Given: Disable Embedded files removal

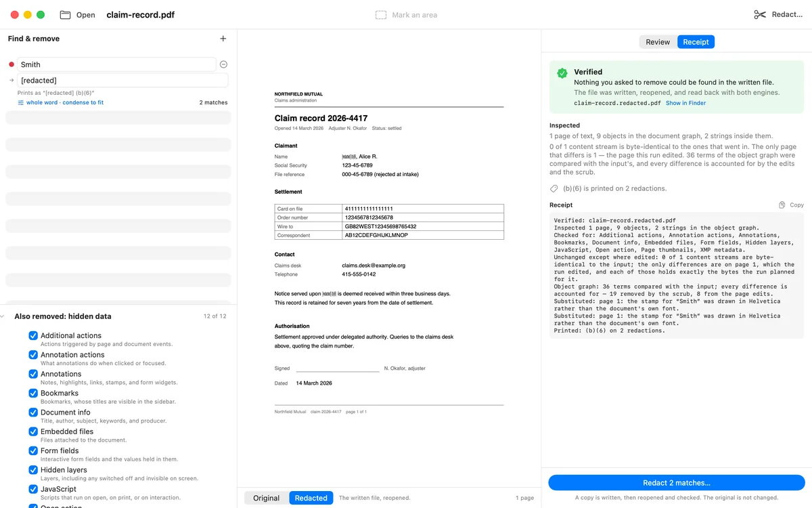Looking at the screenshot, I should point(33,431).
